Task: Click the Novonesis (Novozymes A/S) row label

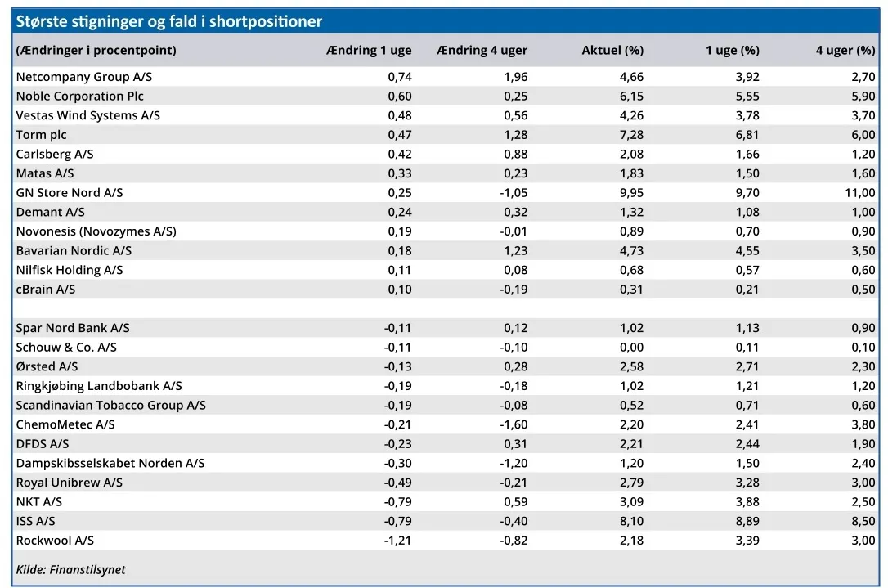Action: 96,231
